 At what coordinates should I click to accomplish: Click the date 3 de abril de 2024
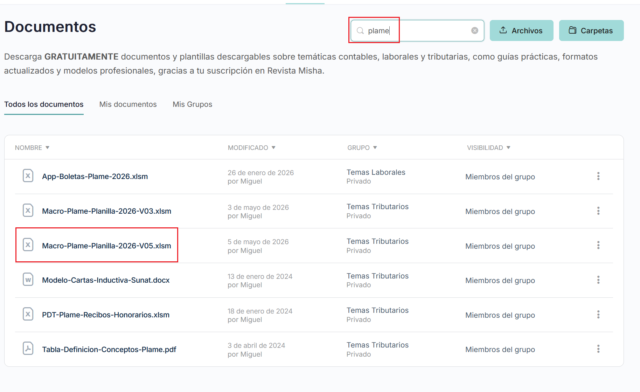click(x=256, y=345)
